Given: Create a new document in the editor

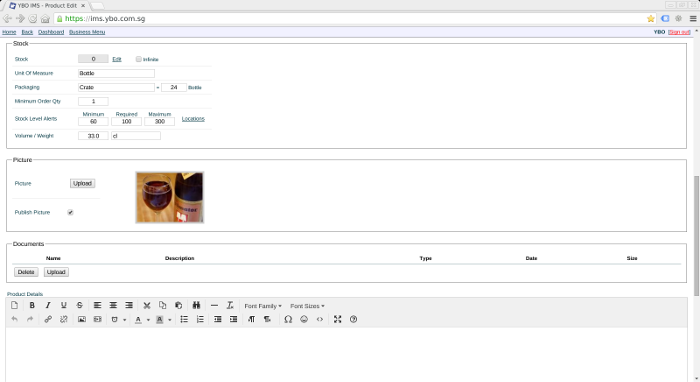Looking at the screenshot, I should click(14, 305).
